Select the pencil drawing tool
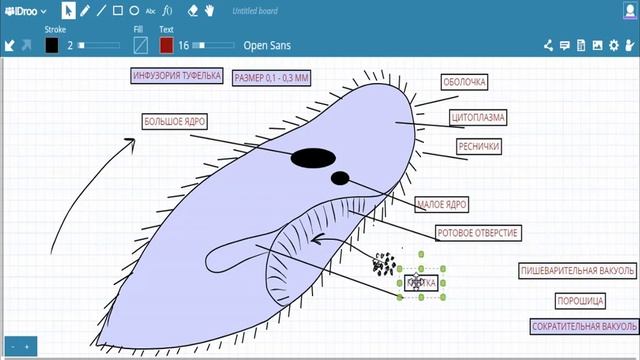Viewport: 640px width, 360px height. coord(85,11)
